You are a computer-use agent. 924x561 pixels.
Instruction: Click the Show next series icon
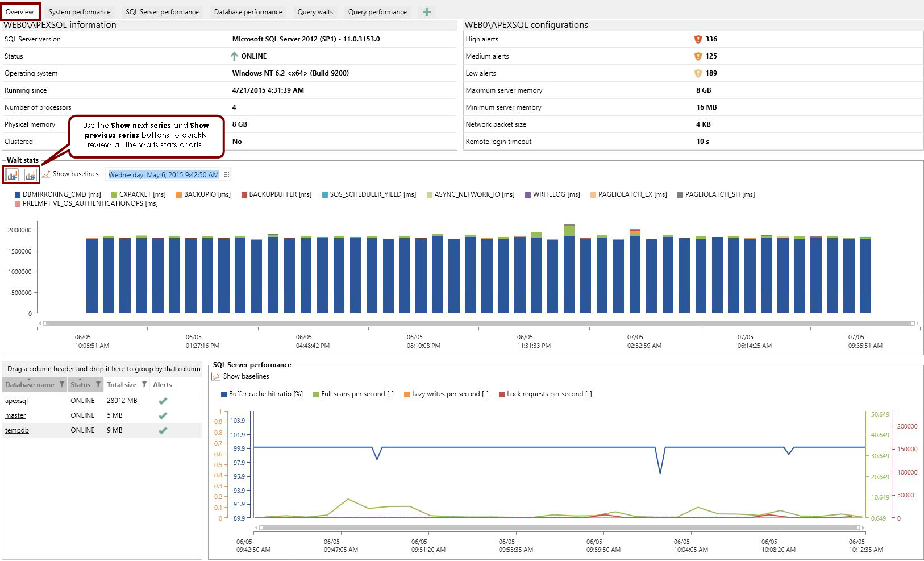(x=31, y=175)
